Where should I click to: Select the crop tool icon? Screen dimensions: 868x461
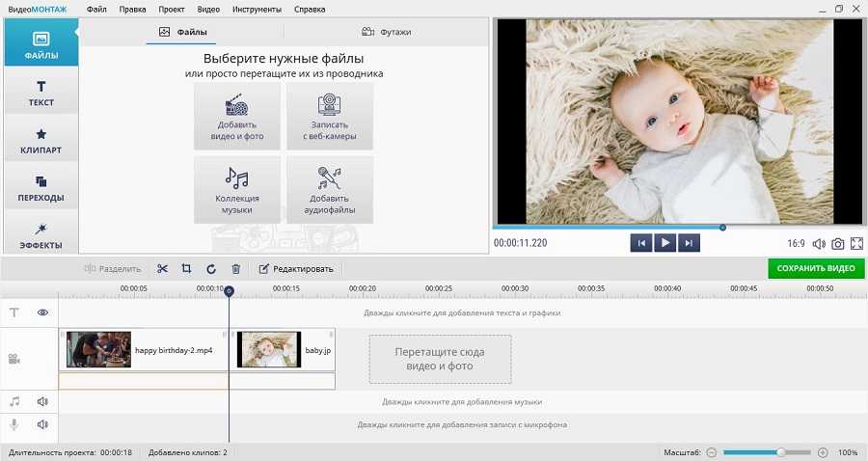[186, 269]
